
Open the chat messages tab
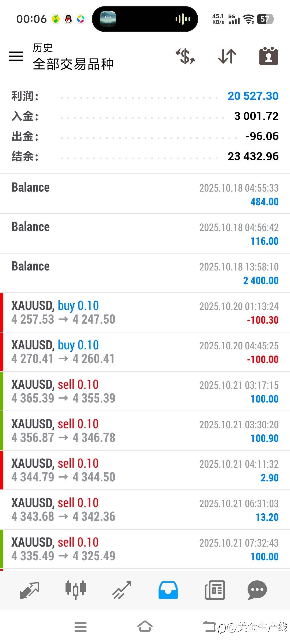(x=257, y=590)
